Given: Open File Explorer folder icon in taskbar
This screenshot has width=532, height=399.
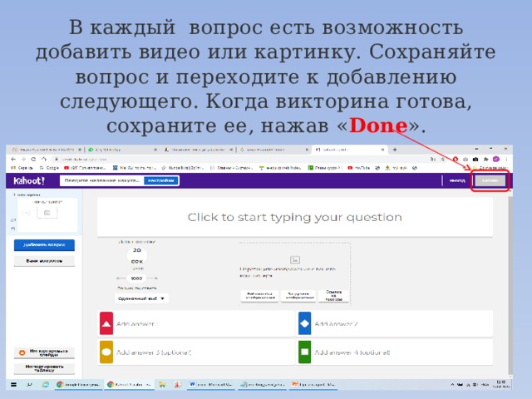Looking at the screenshot, I should coord(163,384).
